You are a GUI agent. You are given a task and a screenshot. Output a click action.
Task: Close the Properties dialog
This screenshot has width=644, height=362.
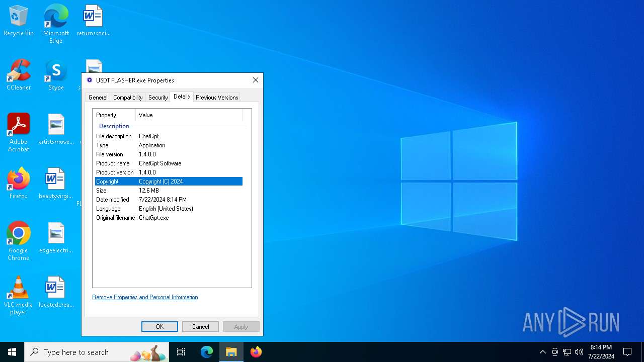[x=256, y=80]
